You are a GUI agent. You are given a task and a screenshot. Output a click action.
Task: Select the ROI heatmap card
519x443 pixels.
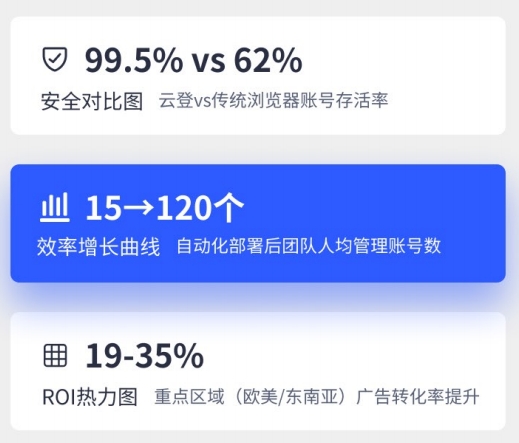click(258, 371)
